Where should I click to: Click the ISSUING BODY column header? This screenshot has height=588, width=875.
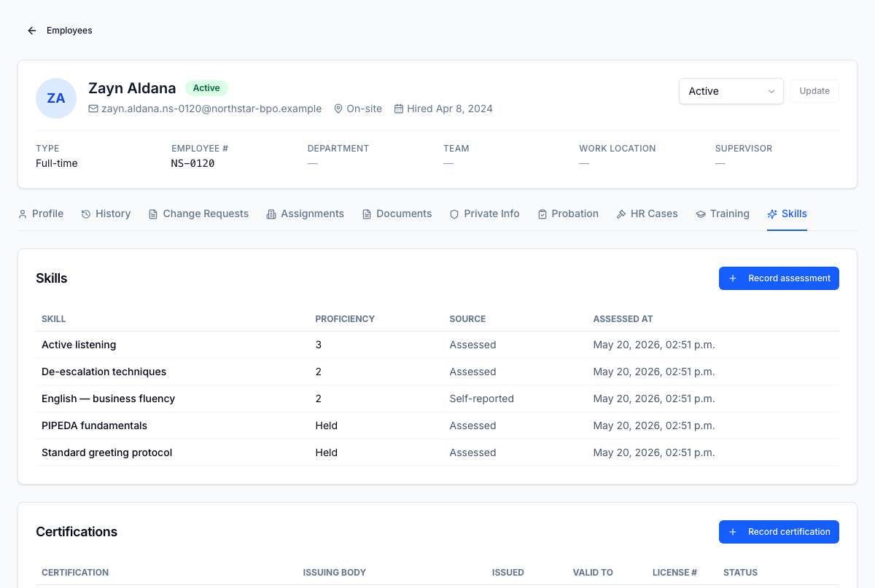pyautogui.click(x=335, y=573)
